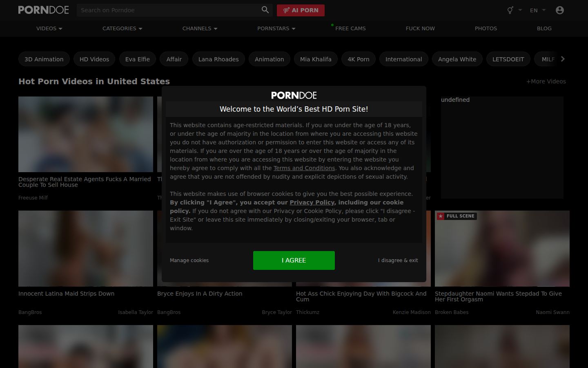Select the Lana Rhoades tag chip
This screenshot has width=588, height=368.
coord(218,59)
